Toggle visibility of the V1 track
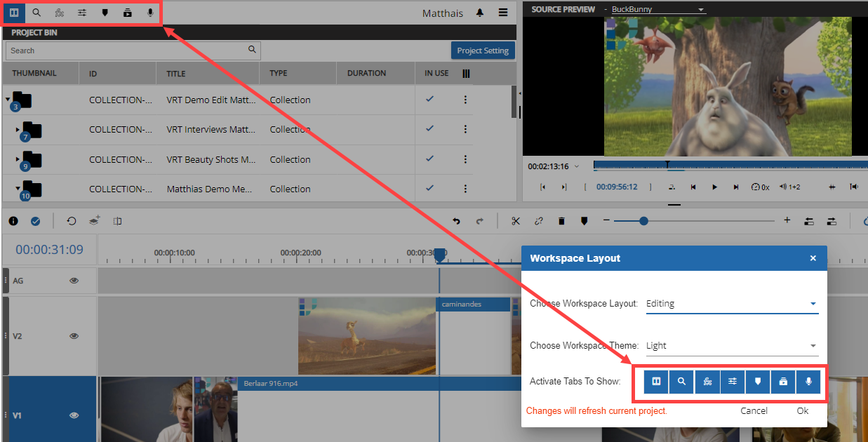Screen dimensions: 868x442 [73, 415]
